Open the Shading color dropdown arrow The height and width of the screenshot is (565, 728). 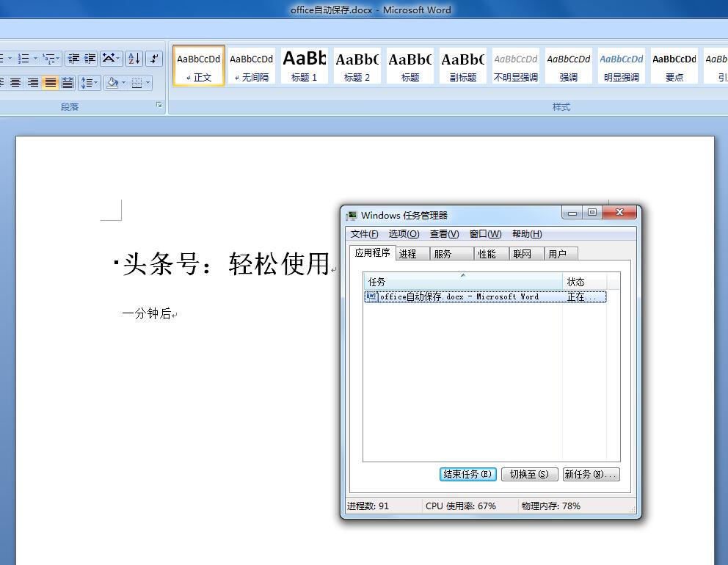[x=123, y=82]
